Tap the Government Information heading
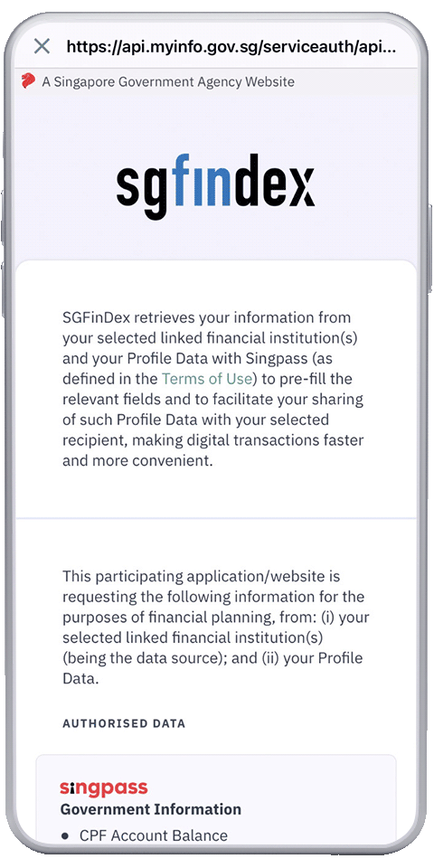Image resolution: width=434 pixels, height=868 pixels. (x=151, y=809)
